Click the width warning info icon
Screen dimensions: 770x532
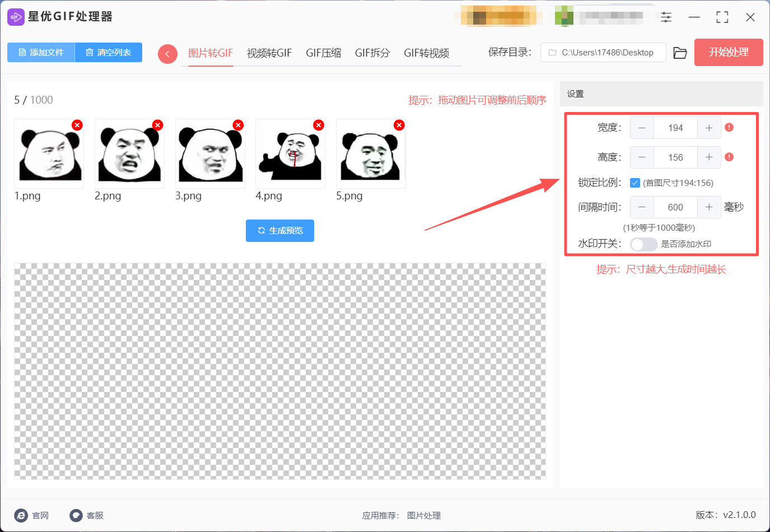(x=729, y=128)
